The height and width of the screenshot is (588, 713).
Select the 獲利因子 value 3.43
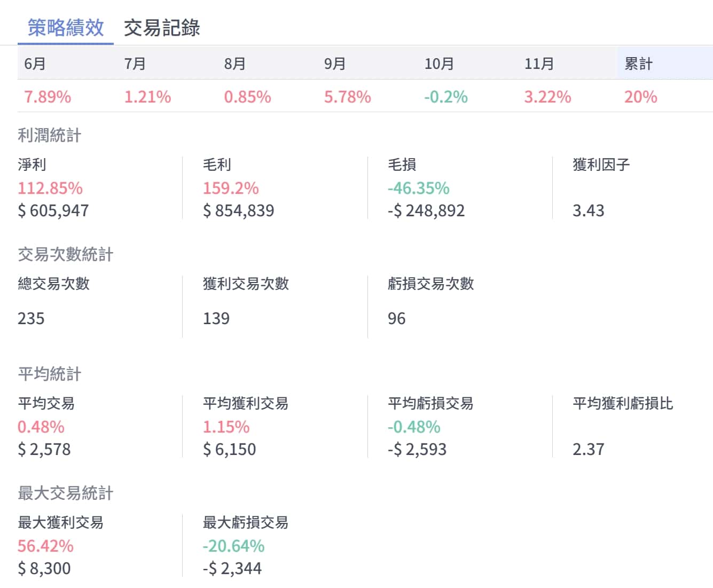[588, 210]
